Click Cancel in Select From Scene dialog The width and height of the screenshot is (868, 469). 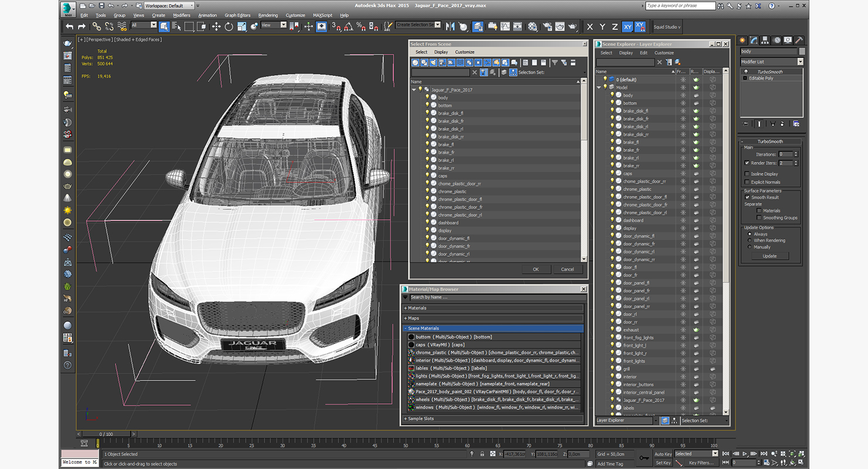click(567, 269)
